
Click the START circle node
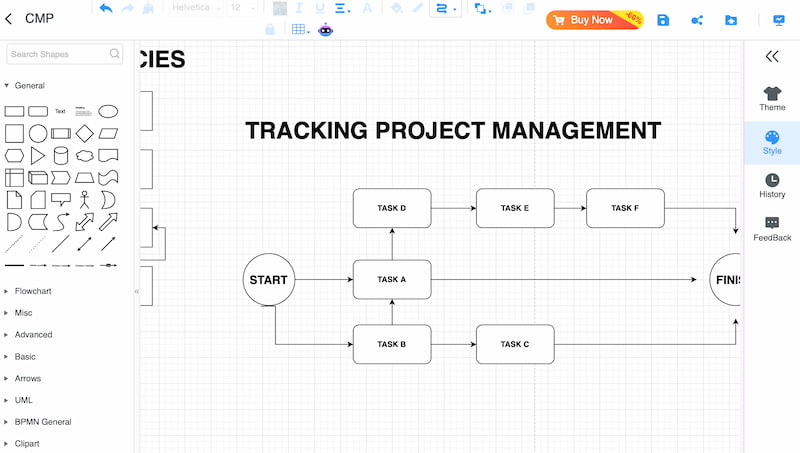click(x=269, y=280)
